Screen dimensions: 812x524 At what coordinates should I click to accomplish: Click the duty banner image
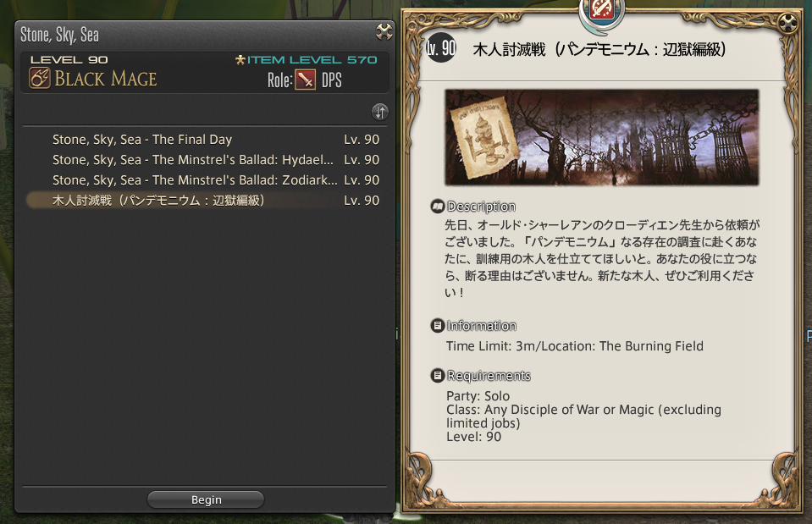click(x=602, y=137)
